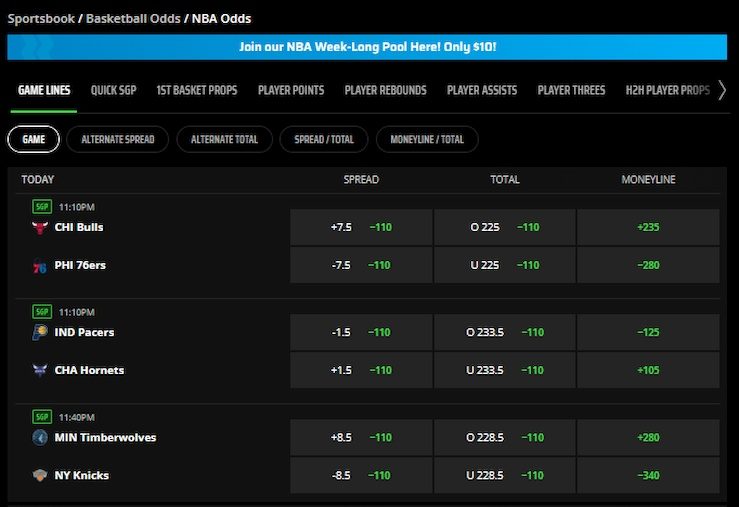The height and width of the screenshot is (507, 739).
Task: Click the 11:40PM game time
Action: point(76,417)
